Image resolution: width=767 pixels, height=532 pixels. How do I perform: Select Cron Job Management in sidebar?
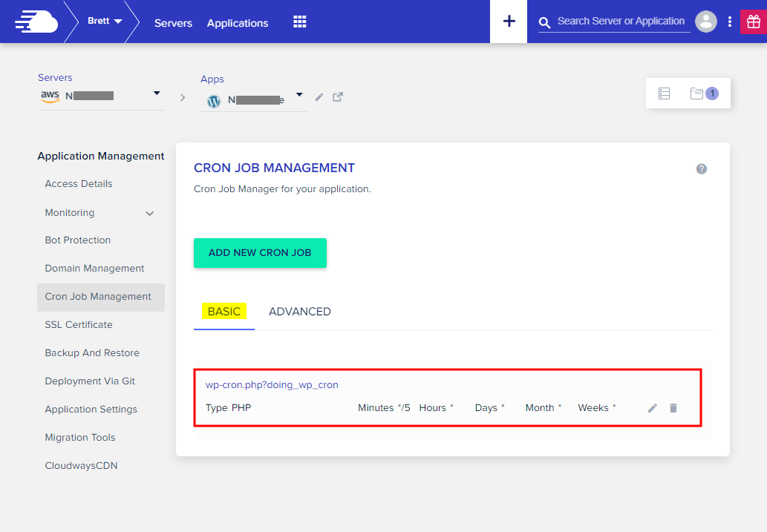pos(101,297)
